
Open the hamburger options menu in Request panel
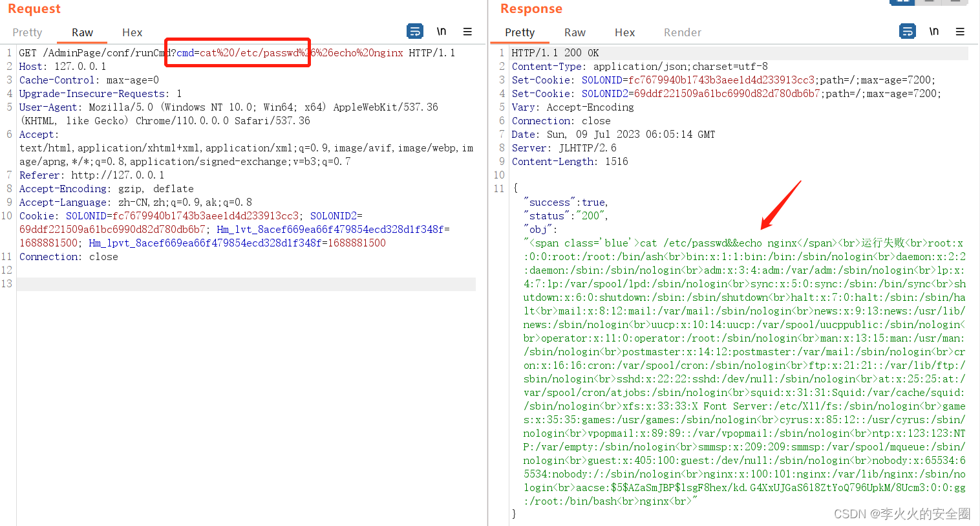[467, 31]
